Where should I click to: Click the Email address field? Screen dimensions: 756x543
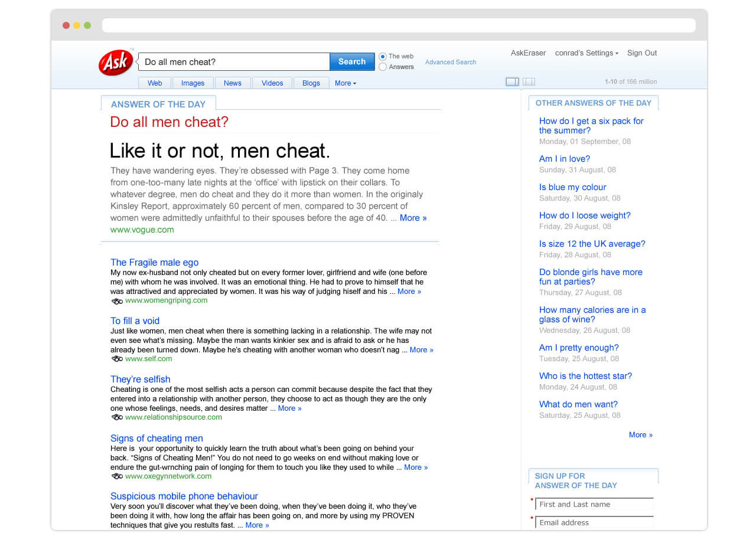point(594,523)
